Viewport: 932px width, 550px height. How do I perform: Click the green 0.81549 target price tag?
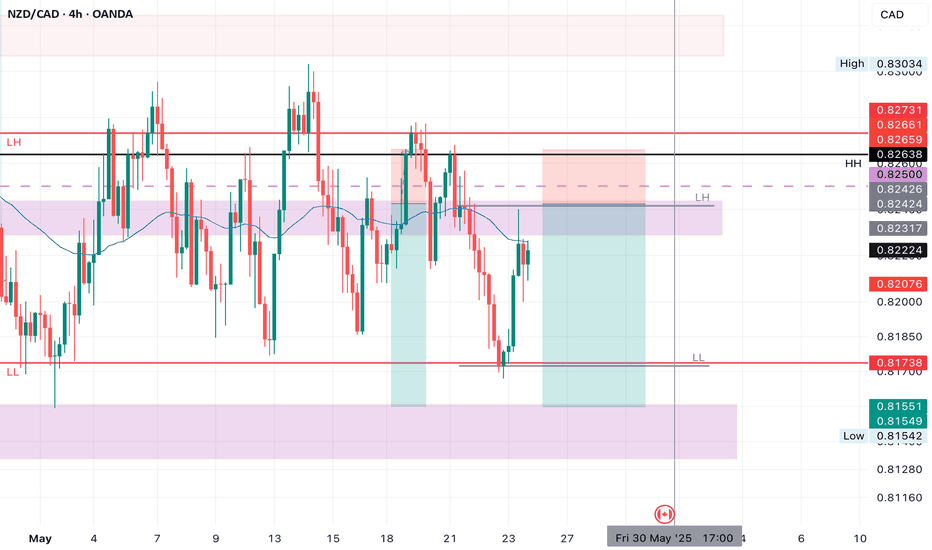[x=898, y=421]
